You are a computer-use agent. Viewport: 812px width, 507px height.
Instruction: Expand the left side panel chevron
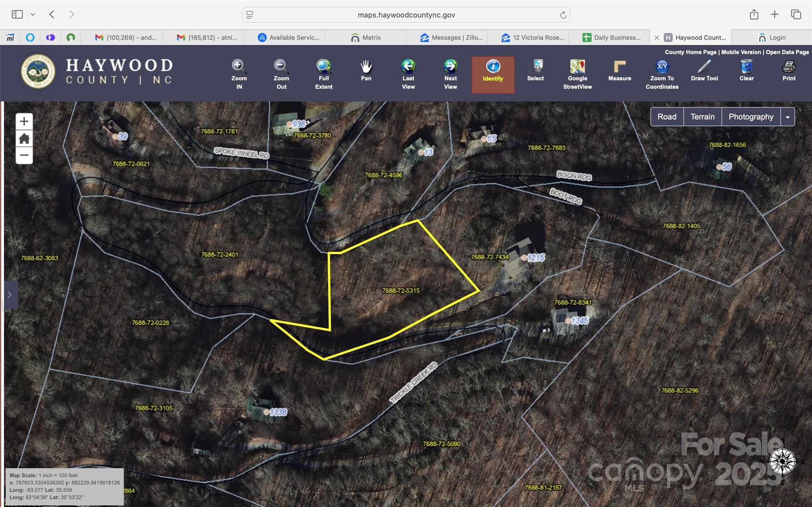click(x=10, y=295)
